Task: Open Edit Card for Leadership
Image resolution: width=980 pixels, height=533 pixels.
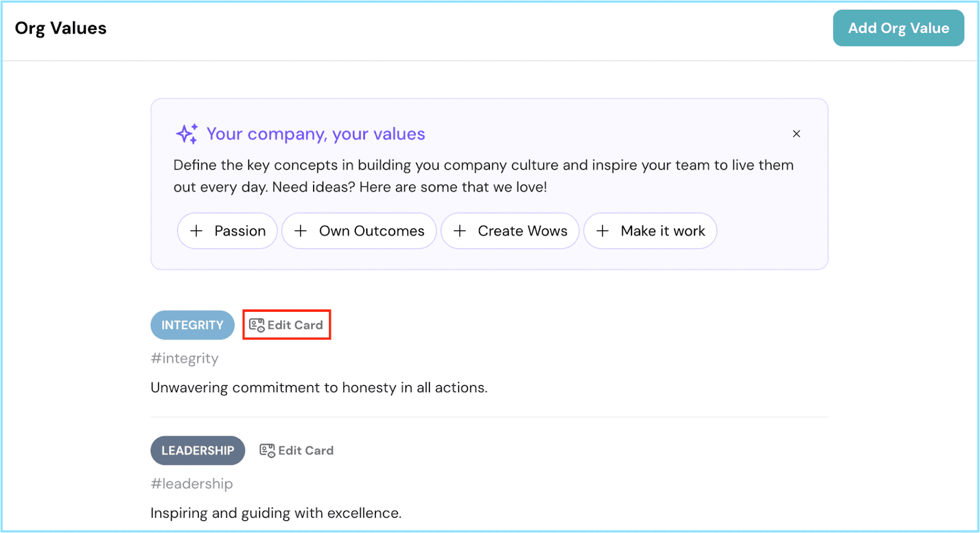Action: (x=297, y=451)
